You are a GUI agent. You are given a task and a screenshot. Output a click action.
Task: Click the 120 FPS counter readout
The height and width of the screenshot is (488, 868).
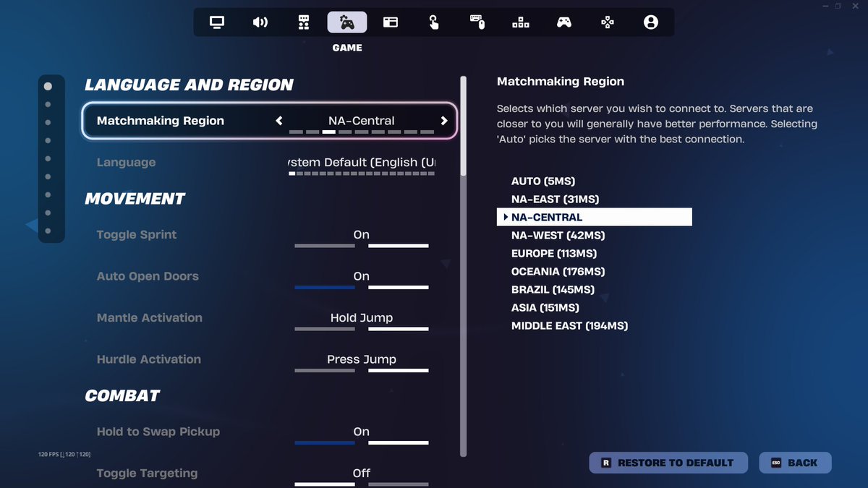click(x=64, y=454)
